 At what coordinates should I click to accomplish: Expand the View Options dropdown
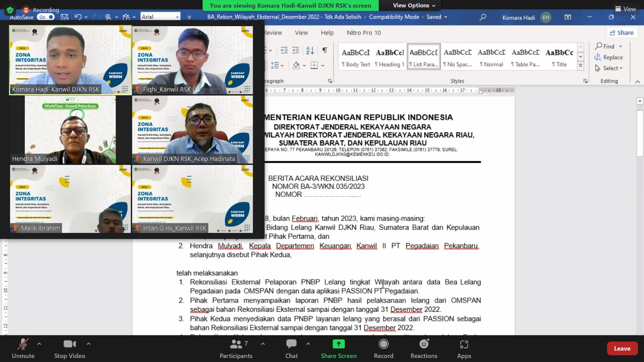click(414, 6)
